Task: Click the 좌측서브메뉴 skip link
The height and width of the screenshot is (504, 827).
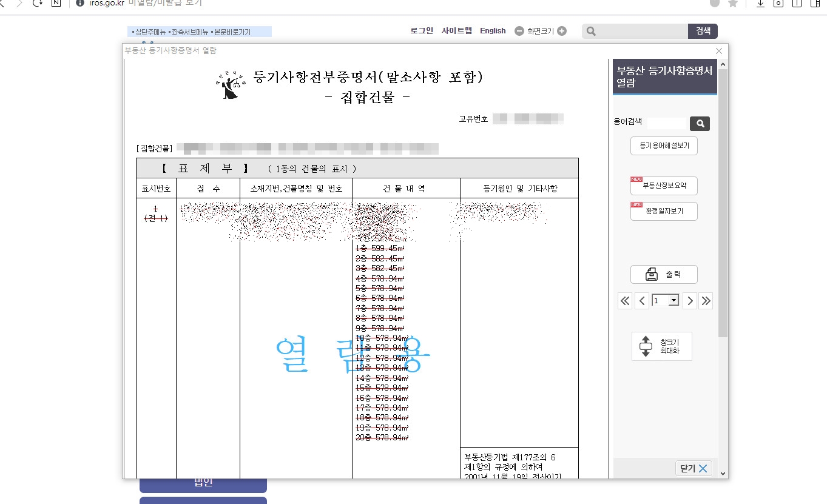Action: [x=189, y=32]
